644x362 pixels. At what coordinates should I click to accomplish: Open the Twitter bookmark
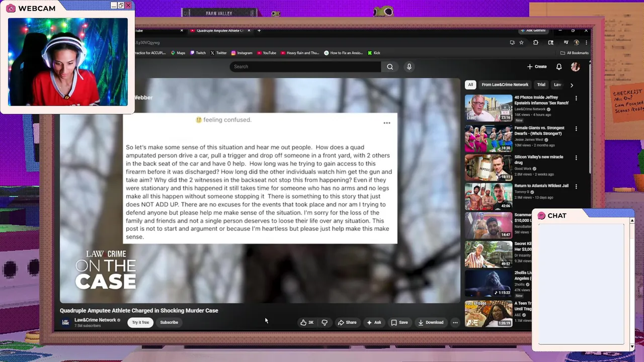(218, 53)
